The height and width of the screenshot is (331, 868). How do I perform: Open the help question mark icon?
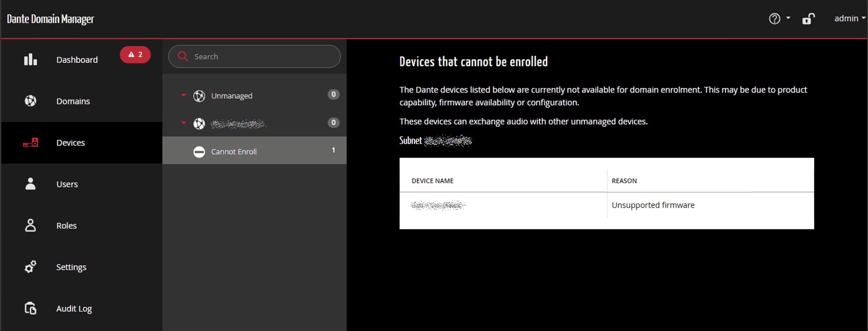coord(774,18)
